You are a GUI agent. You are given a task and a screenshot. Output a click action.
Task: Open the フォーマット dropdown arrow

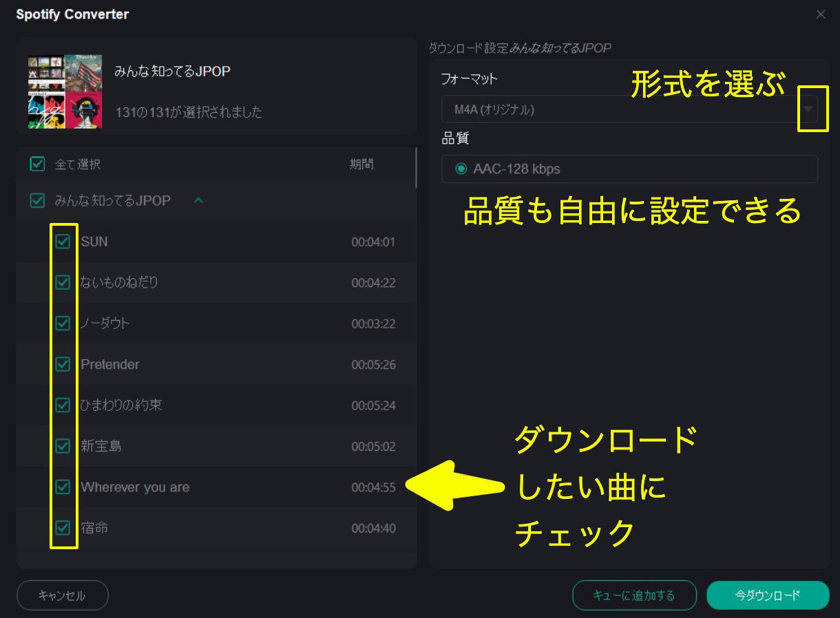pyautogui.click(x=808, y=109)
